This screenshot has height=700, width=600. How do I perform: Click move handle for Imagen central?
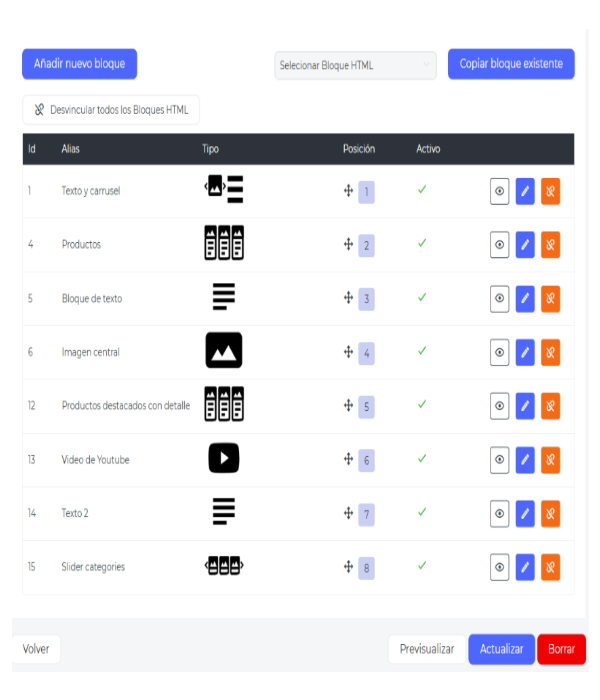pyautogui.click(x=348, y=352)
